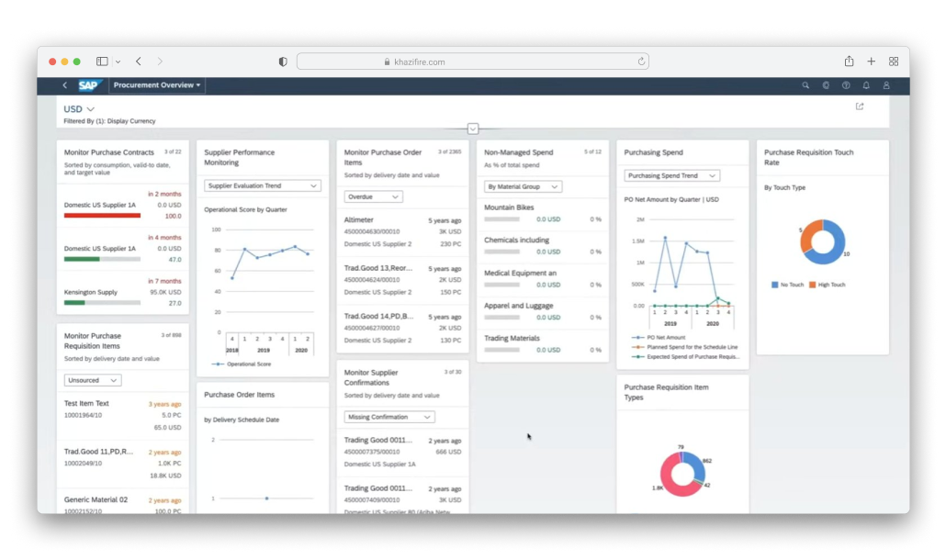Reload the page in address bar
This screenshot has width=946, height=560.
(x=641, y=62)
